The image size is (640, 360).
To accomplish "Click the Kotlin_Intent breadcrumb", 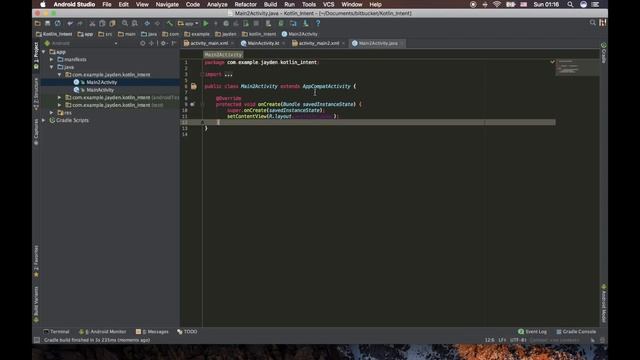I will (x=54, y=34).
